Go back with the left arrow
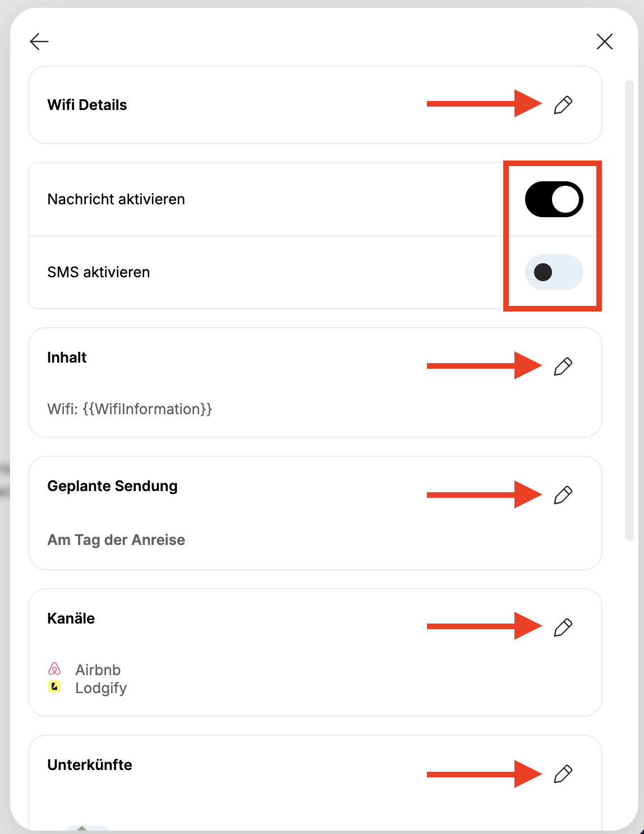The height and width of the screenshot is (834, 644). tap(39, 42)
